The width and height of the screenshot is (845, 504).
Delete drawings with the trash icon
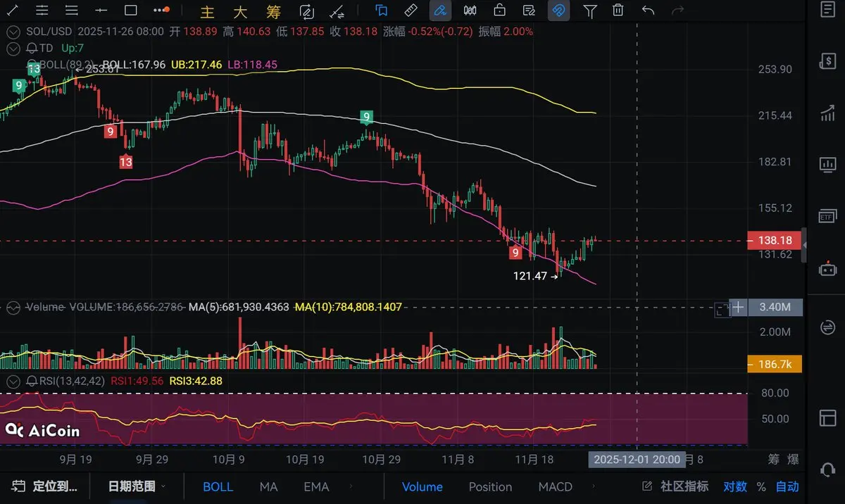(618, 11)
